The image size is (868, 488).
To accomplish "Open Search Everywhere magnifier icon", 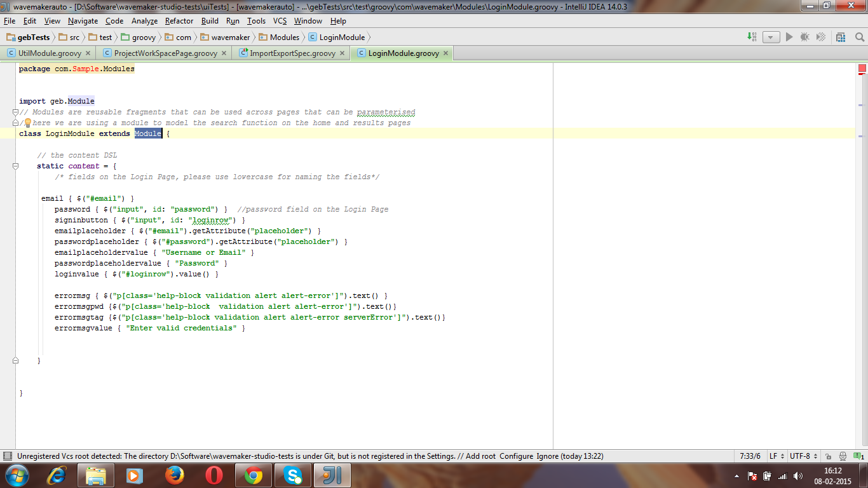I will (860, 37).
